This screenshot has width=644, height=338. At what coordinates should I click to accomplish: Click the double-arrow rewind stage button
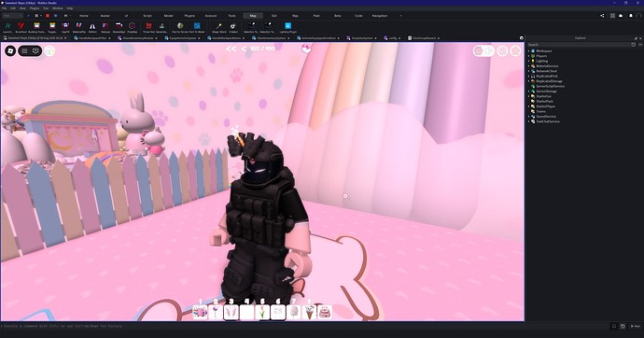[x=231, y=49]
